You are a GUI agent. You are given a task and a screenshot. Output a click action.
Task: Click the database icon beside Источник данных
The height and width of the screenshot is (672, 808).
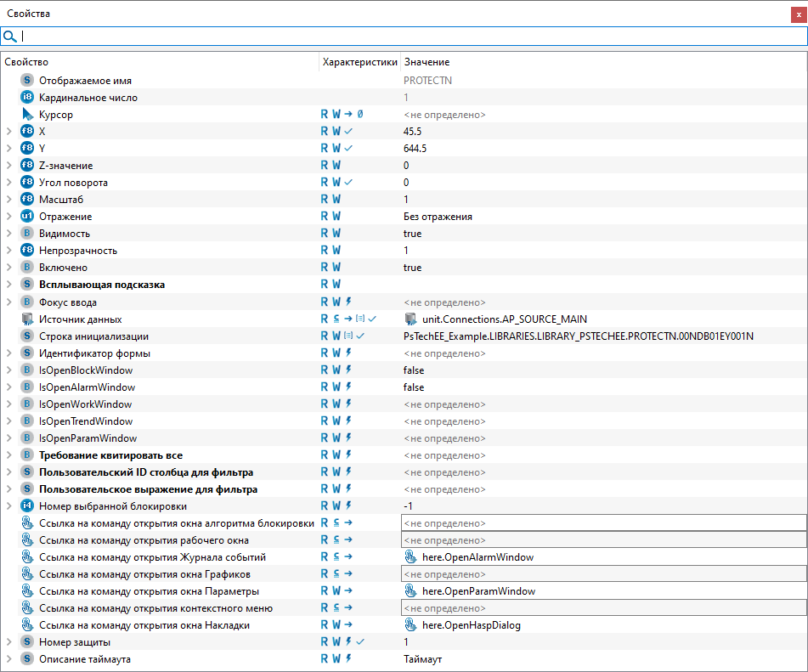click(x=27, y=319)
